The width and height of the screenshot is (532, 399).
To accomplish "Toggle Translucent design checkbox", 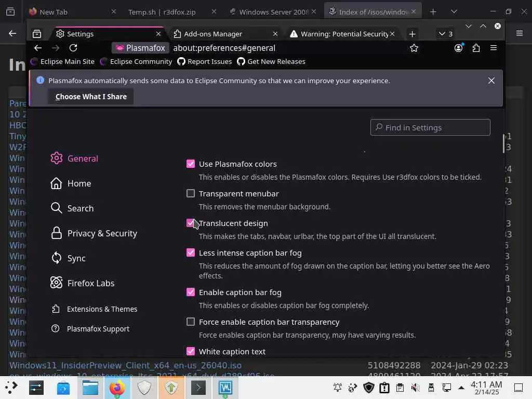I will pos(191,223).
